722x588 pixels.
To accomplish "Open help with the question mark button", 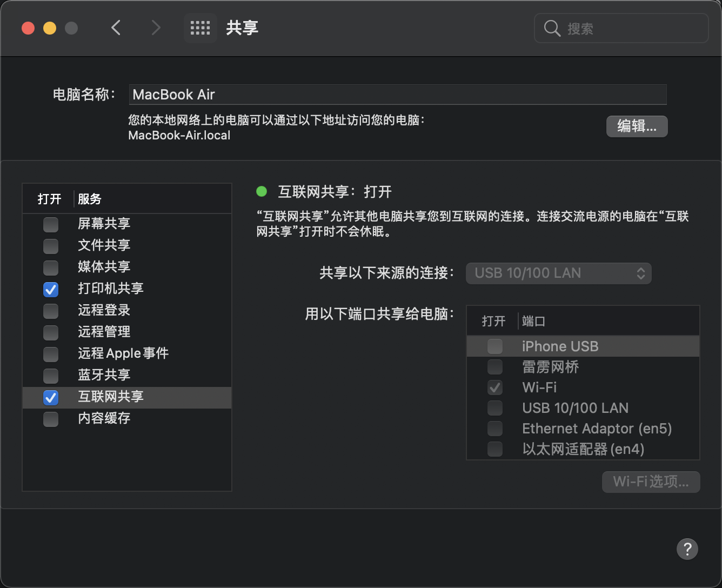I will click(x=687, y=549).
